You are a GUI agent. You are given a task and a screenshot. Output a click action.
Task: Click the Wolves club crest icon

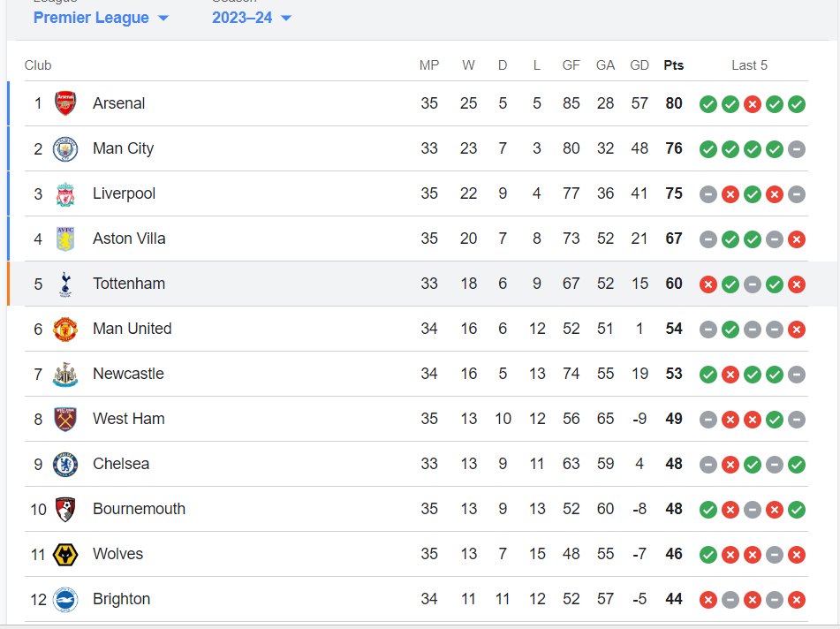[65, 554]
